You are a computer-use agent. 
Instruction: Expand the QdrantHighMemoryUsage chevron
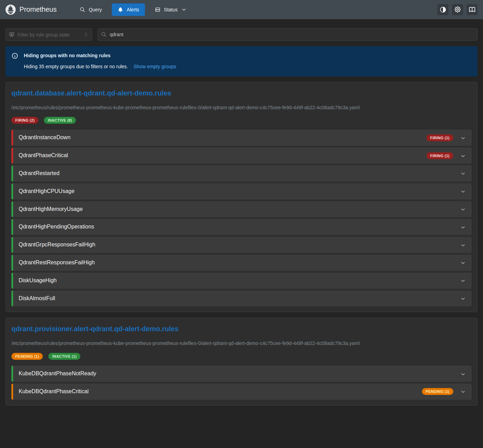click(x=463, y=209)
